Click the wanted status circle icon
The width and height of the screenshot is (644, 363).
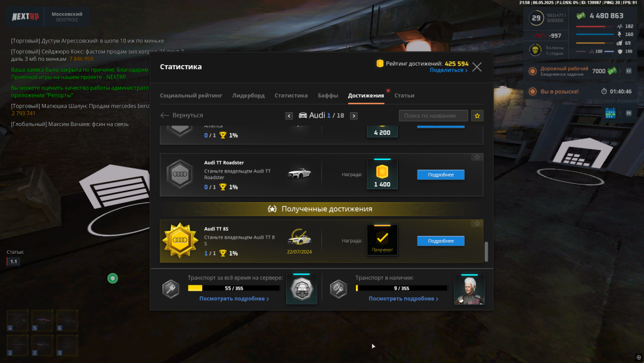coord(532,91)
